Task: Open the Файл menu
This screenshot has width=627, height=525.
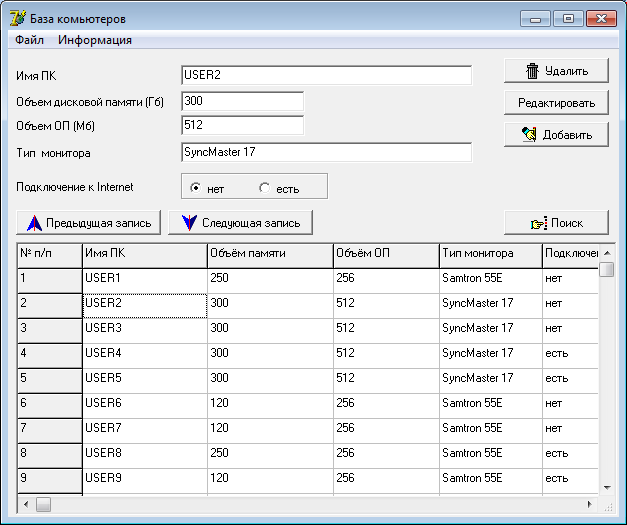Action: tap(29, 40)
